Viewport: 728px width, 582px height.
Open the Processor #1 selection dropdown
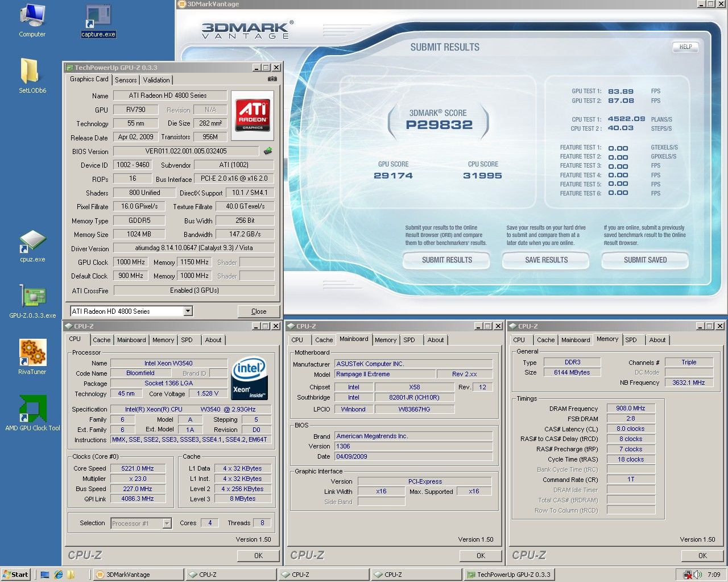tap(167, 523)
